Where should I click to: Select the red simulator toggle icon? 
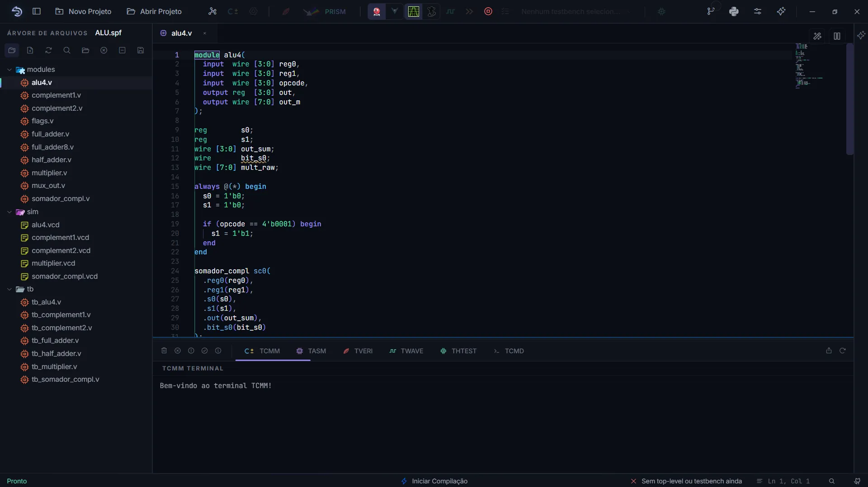[376, 11]
